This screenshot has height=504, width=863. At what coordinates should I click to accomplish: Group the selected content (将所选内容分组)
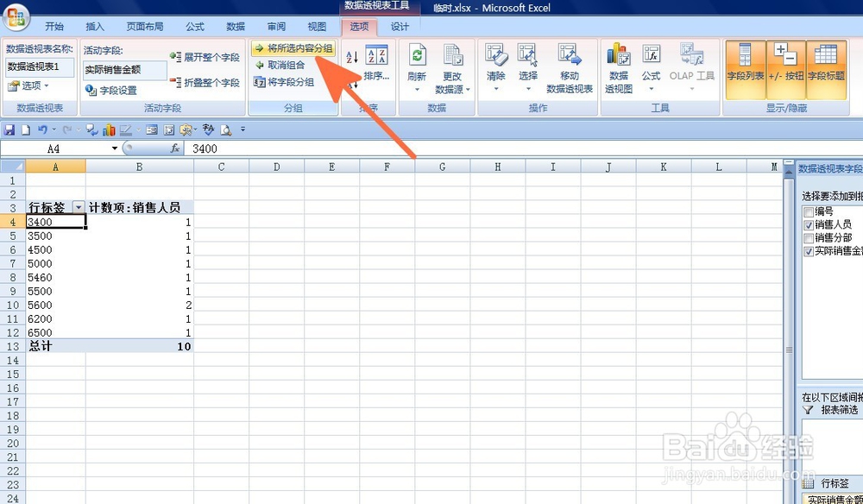click(x=293, y=48)
